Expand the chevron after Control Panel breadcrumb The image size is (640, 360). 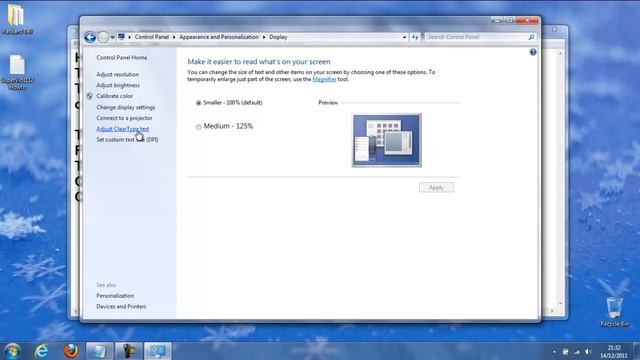tap(174, 37)
